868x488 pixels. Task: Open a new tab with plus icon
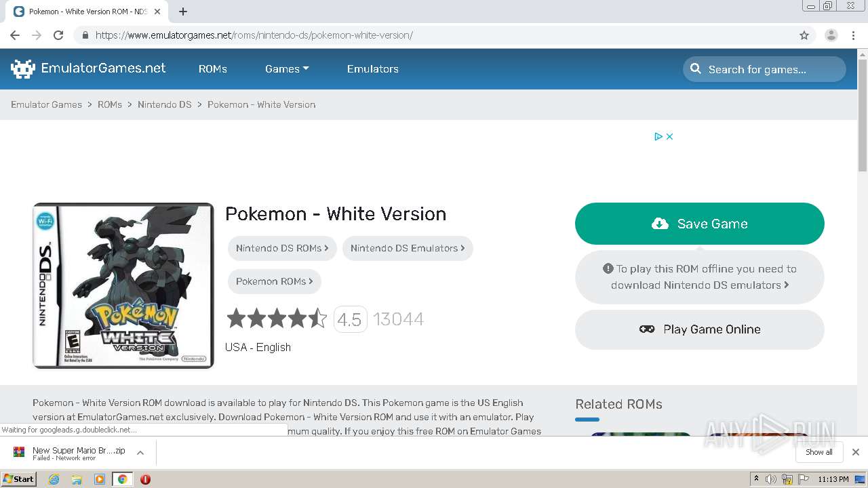click(x=183, y=12)
